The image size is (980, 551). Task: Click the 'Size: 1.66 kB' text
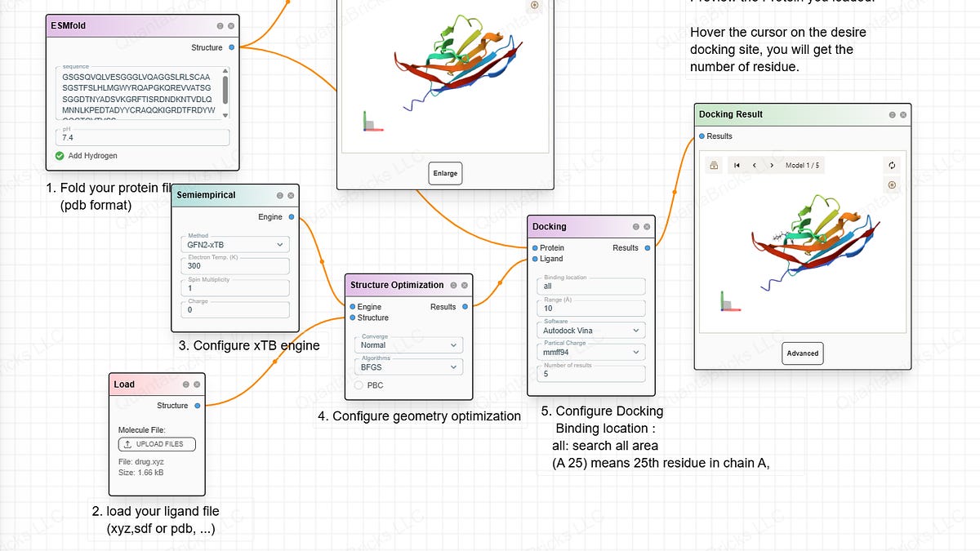(x=143, y=473)
